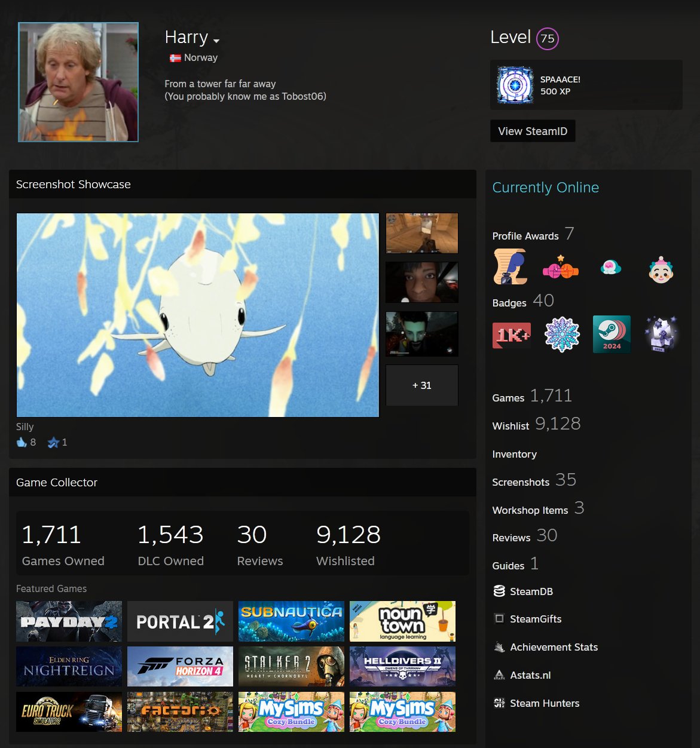Image resolution: width=700 pixels, height=748 pixels.
Task: Open the profile avatar picture
Action: pyautogui.click(x=78, y=82)
